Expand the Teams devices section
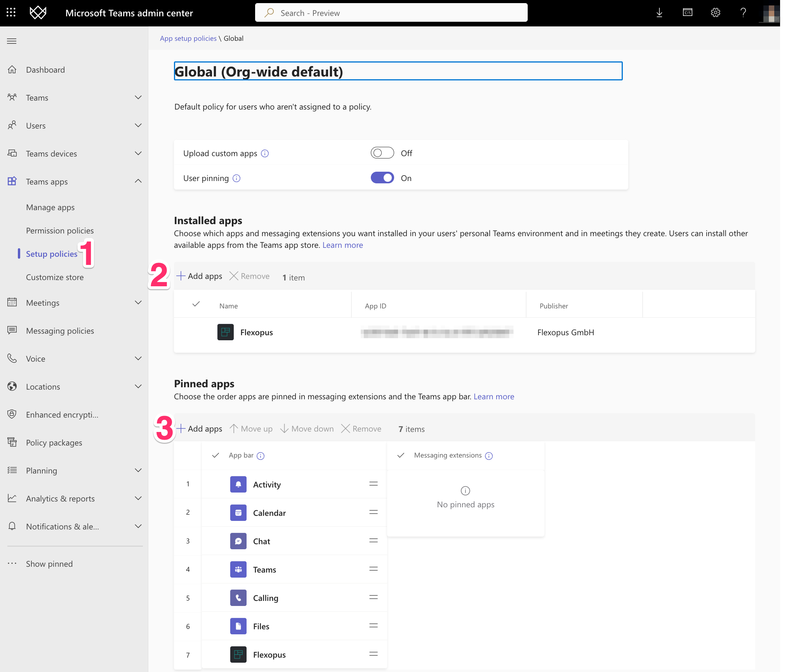The image size is (796, 672). click(138, 153)
